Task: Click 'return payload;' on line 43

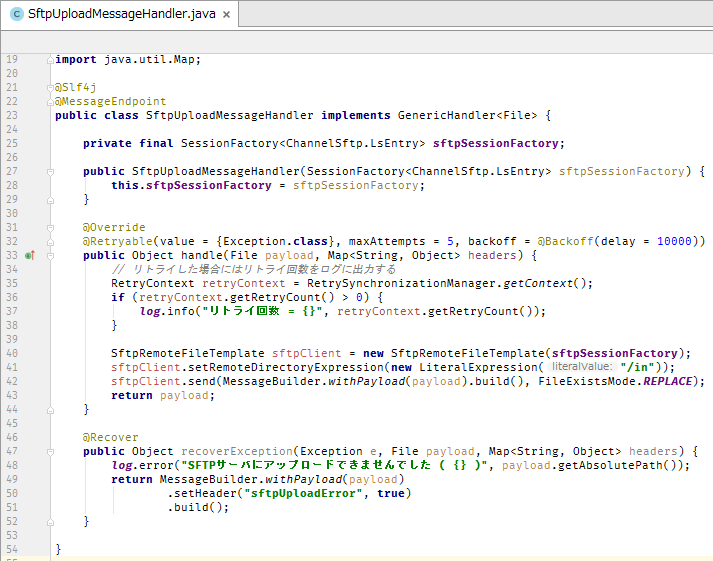Action: point(163,396)
